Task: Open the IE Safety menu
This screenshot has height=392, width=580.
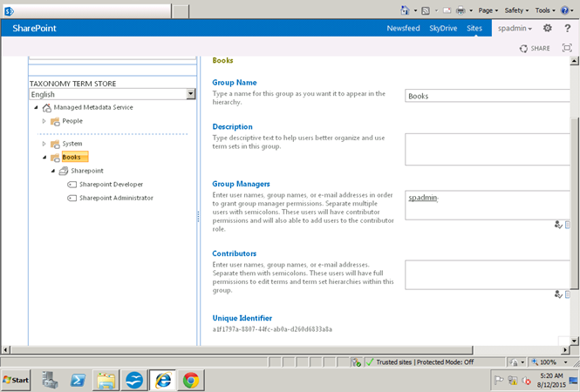Action: click(516, 10)
